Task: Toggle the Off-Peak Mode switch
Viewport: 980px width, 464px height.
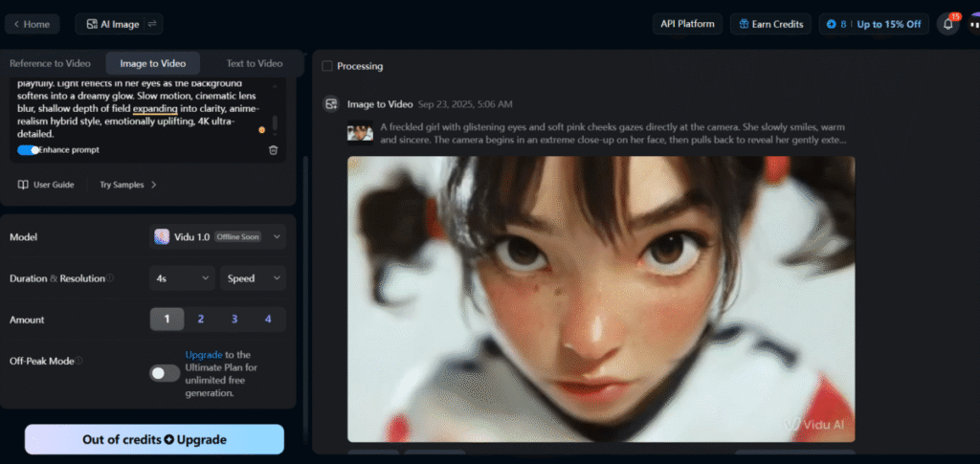Action: pos(165,373)
